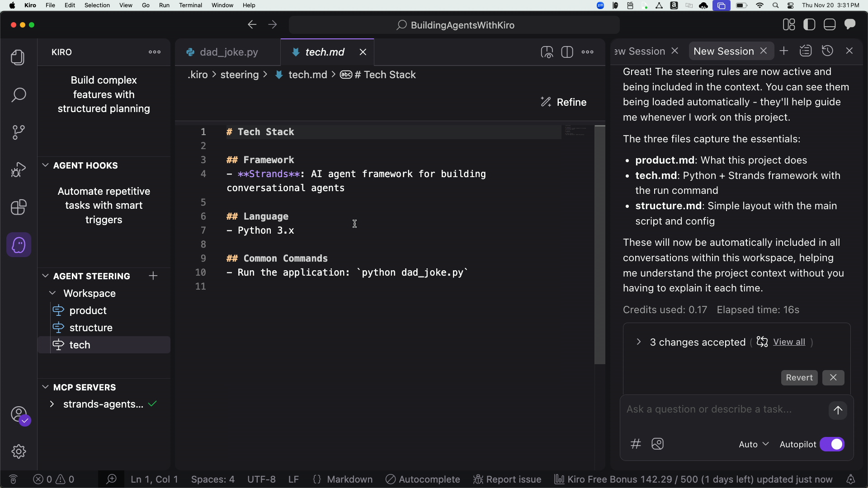Click the Refine button
Viewport: 868px width, 488px height.
click(x=564, y=102)
